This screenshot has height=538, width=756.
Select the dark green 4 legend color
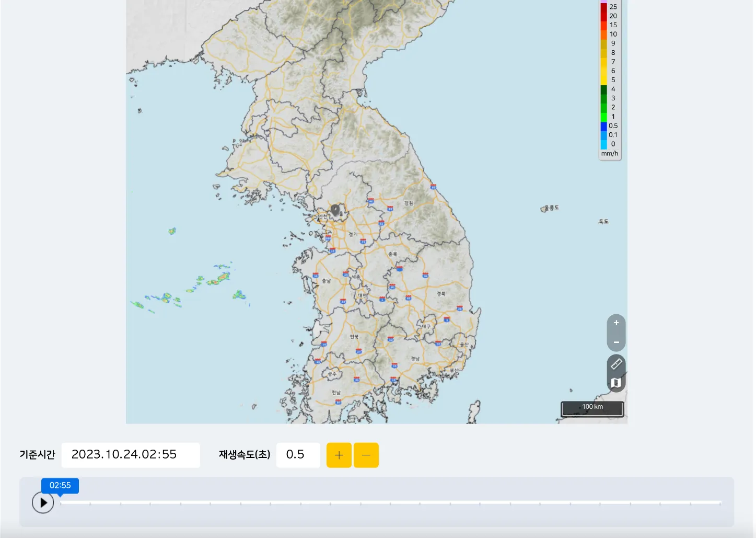603,89
